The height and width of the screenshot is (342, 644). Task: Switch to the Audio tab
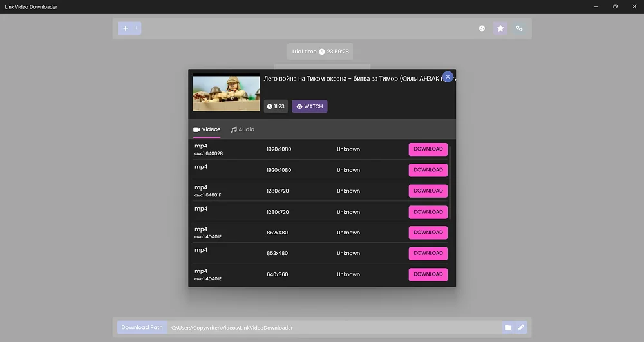click(x=243, y=129)
